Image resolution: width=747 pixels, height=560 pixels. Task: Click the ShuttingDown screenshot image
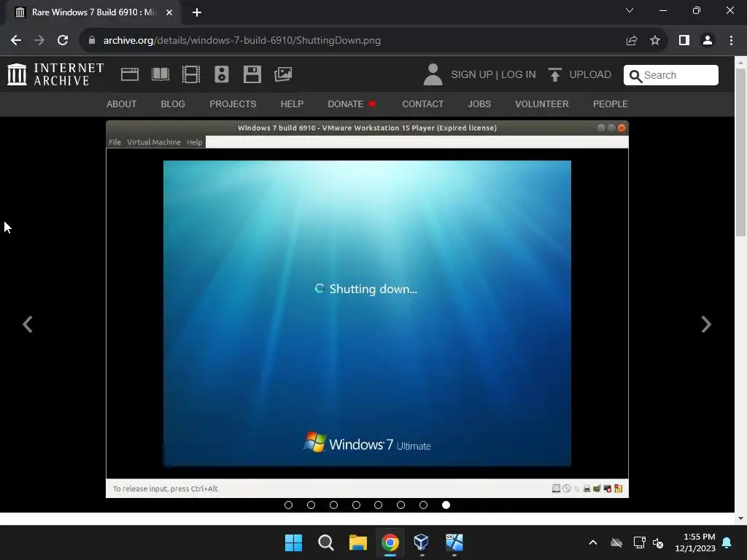pyautogui.click(x=368, y=309)
